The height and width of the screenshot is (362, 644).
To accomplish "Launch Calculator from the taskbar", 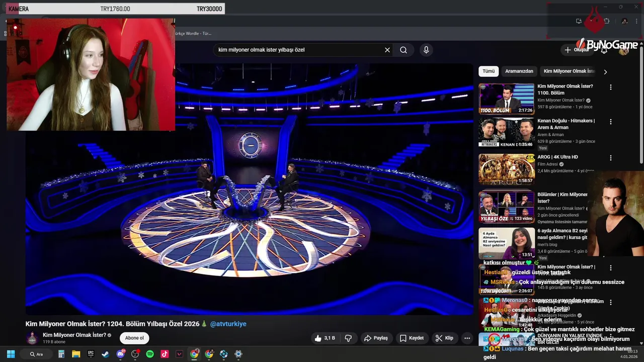I will (x=61, y=354).
